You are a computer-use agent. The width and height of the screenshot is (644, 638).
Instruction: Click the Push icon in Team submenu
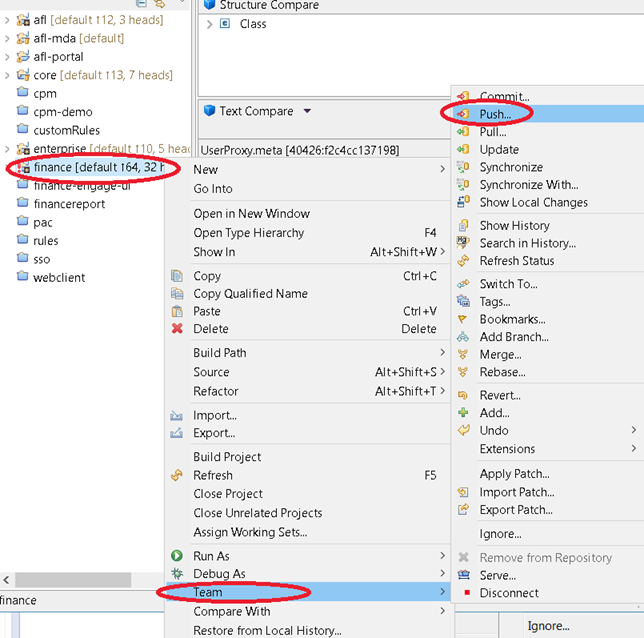coord(463,114)
